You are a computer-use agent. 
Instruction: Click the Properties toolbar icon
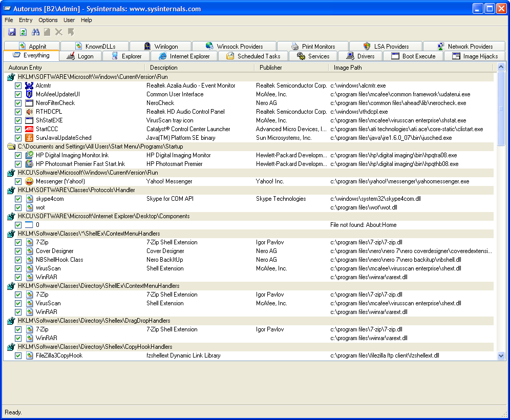point(47,32)
